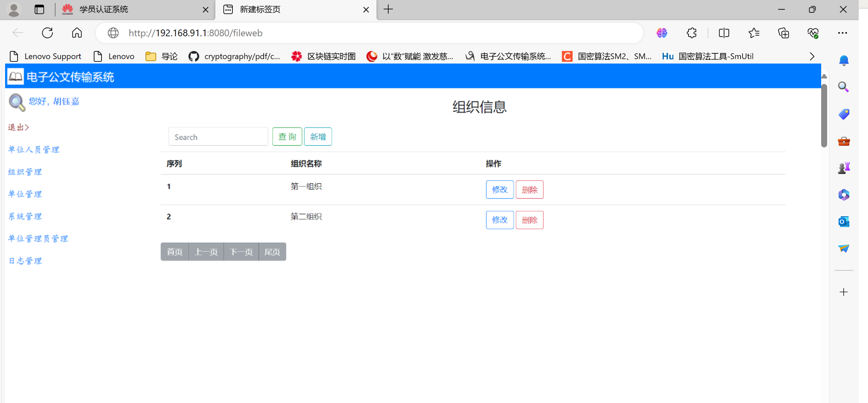Viewport: 868px width, 403px height.
Task: Open the sidebar search magnifier icon
Action: point(844,87)
